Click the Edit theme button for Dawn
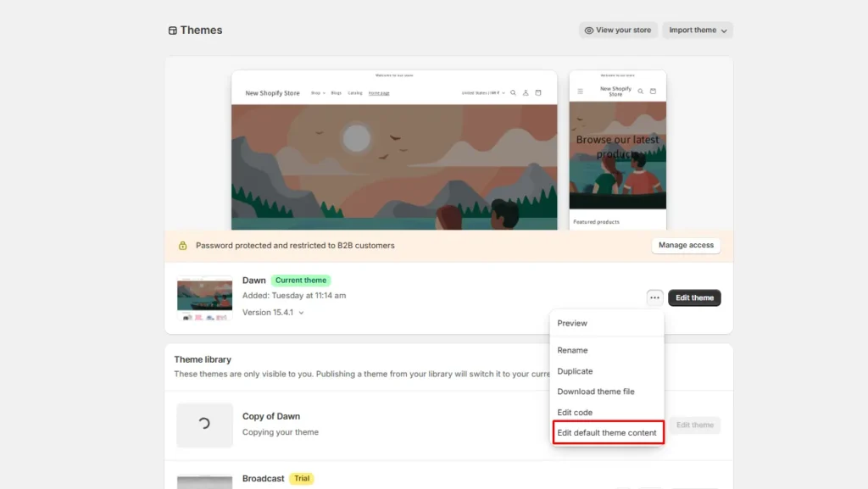This screenshot has height=489, width=868. 694,297
